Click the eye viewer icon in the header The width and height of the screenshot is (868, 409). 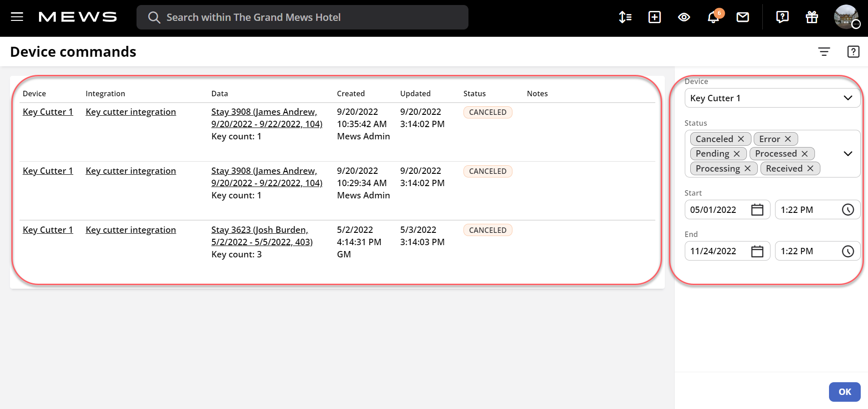[x=683, y=17]
